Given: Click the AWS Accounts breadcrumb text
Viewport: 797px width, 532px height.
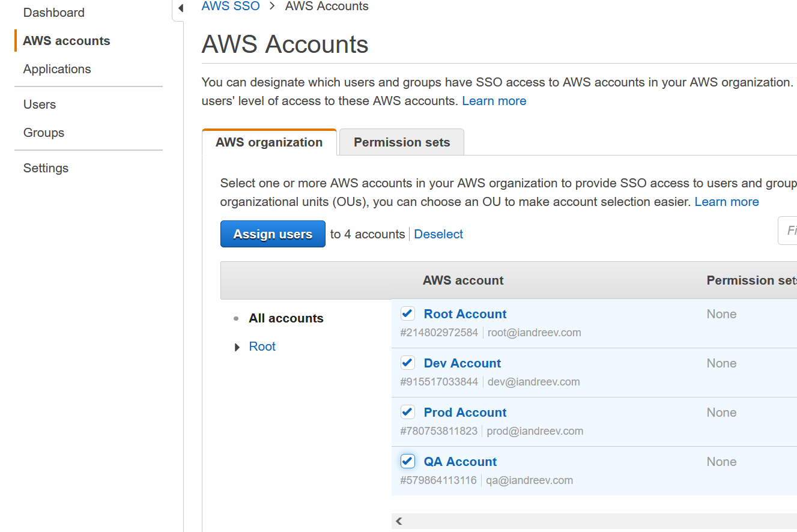Looking at the screenshot, I should coord(327,7).
